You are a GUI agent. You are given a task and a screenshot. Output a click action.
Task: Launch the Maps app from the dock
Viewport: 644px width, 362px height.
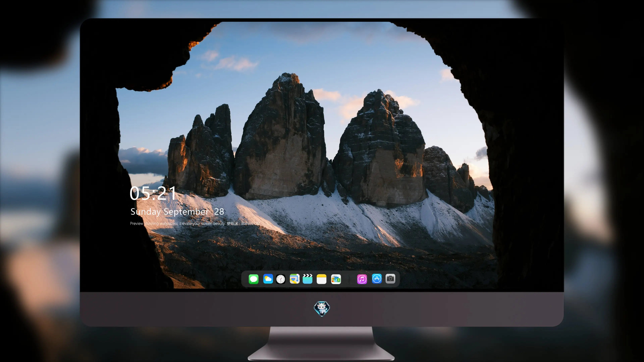coord(294,279)
